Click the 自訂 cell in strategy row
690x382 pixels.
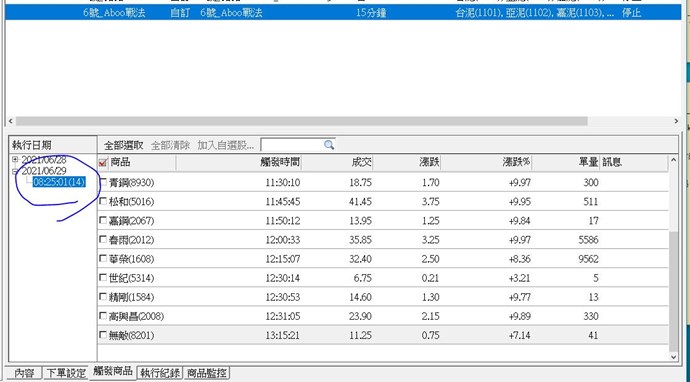(180, 13)
